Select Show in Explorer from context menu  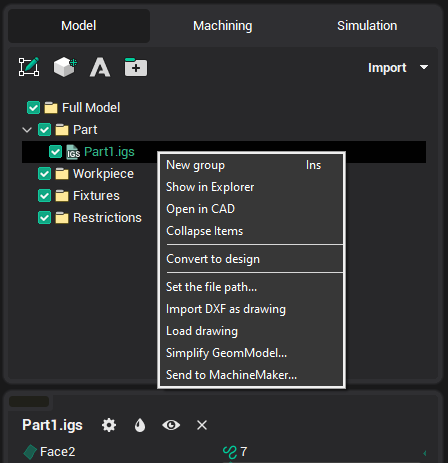[x=210, y=187]
